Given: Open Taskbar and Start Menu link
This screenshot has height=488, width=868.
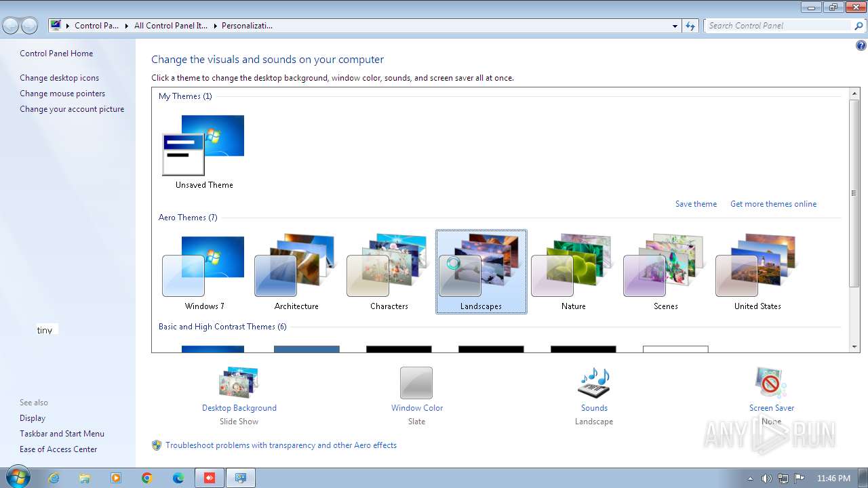Looking at the screenshot, I should pos(62,434).
